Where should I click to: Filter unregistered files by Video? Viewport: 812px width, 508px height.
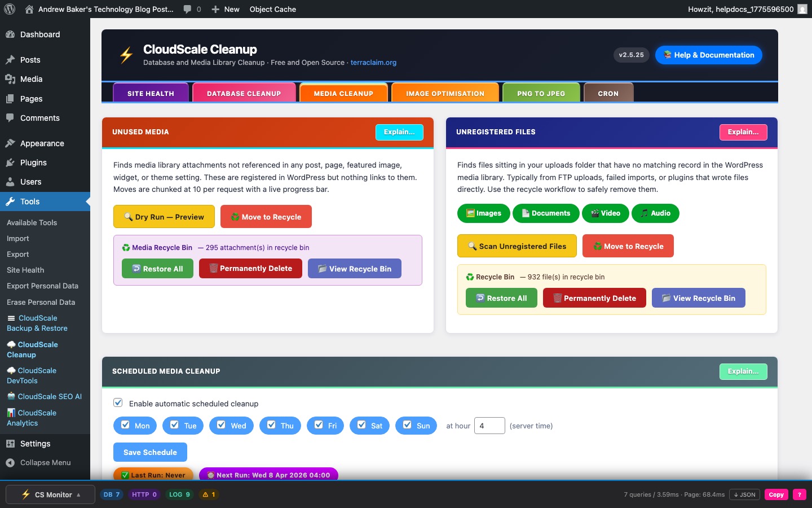tap(605, 213)
